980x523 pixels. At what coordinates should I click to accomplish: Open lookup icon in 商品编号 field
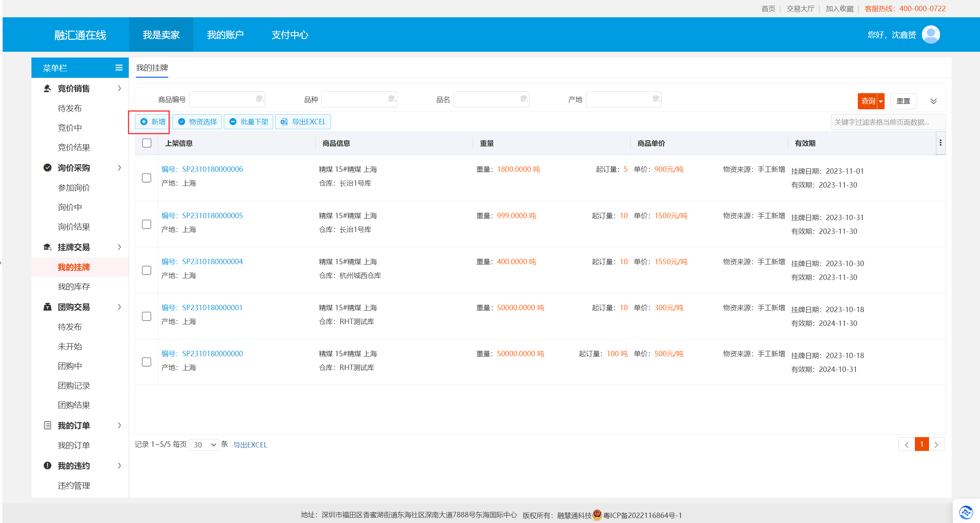pos(260,99)
